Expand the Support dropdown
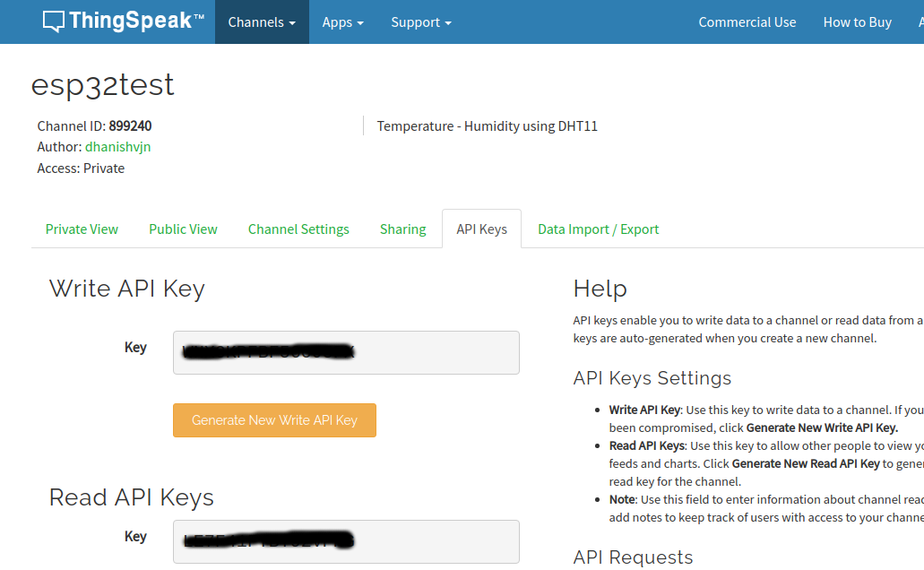 point(420,22)
